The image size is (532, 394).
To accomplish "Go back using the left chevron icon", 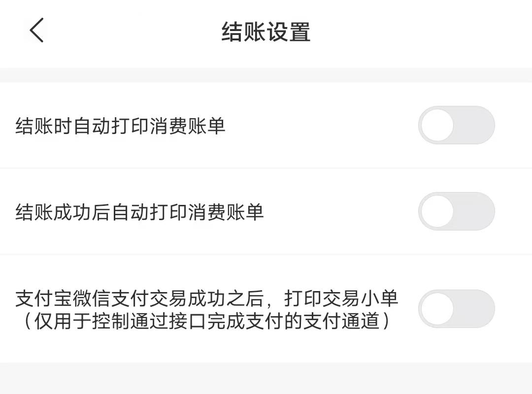I will (36, 30).
